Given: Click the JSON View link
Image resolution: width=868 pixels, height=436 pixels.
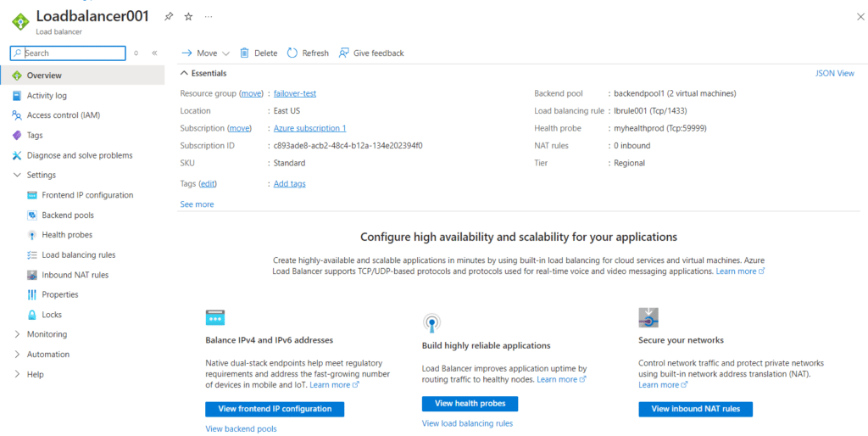Looking at the screenshot, I should (x=834, y=74).
